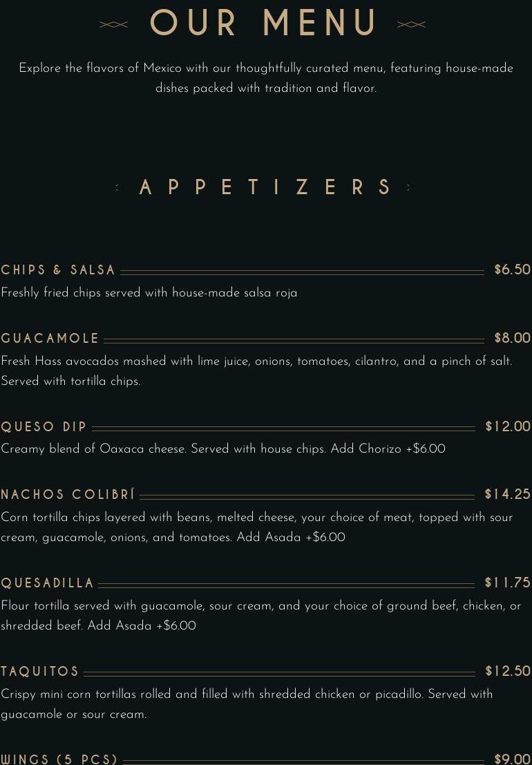Click the $12.00 Queso Dip price
532x765 pixels.
508,426
